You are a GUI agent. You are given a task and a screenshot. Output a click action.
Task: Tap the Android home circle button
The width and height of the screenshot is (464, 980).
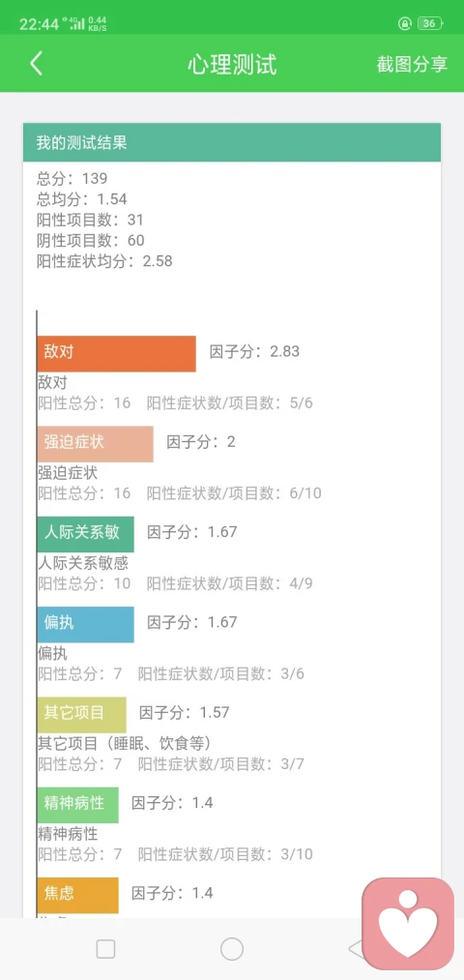click(x=232, y=949)
